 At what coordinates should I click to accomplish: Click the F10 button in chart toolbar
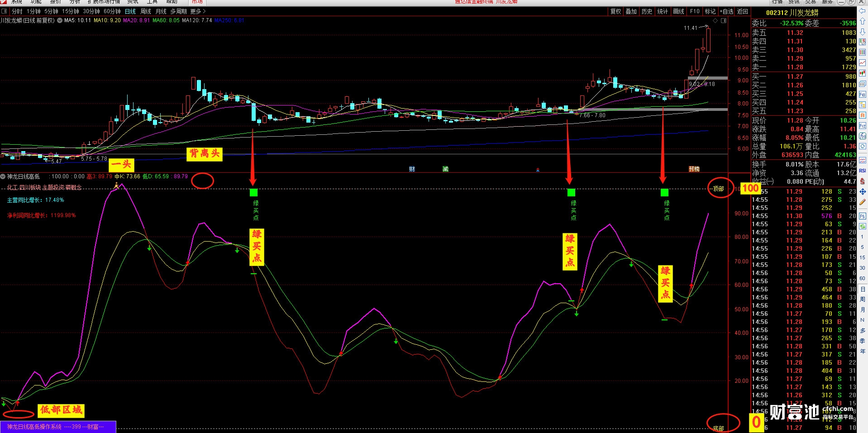(x=695, y=11)
